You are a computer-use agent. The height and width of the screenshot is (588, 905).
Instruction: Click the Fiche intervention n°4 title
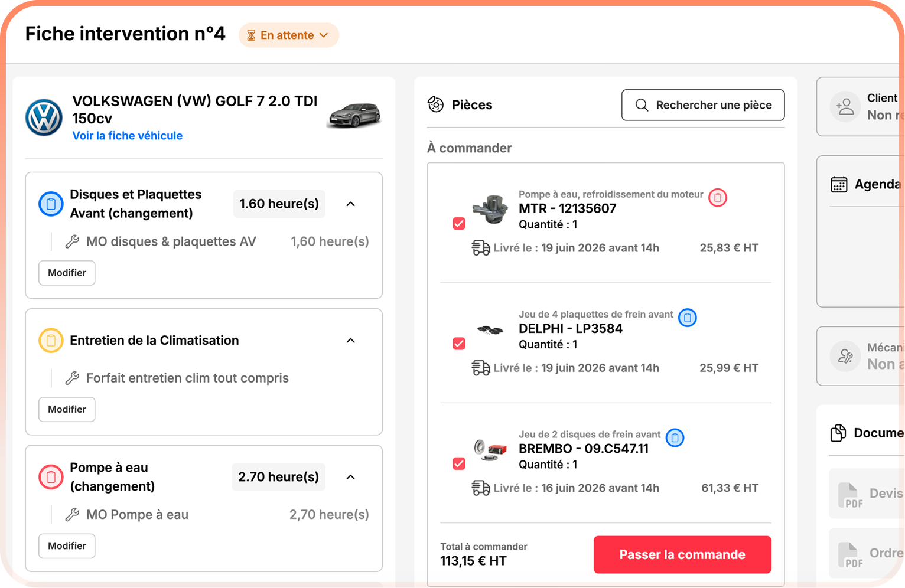click(125, 34)
